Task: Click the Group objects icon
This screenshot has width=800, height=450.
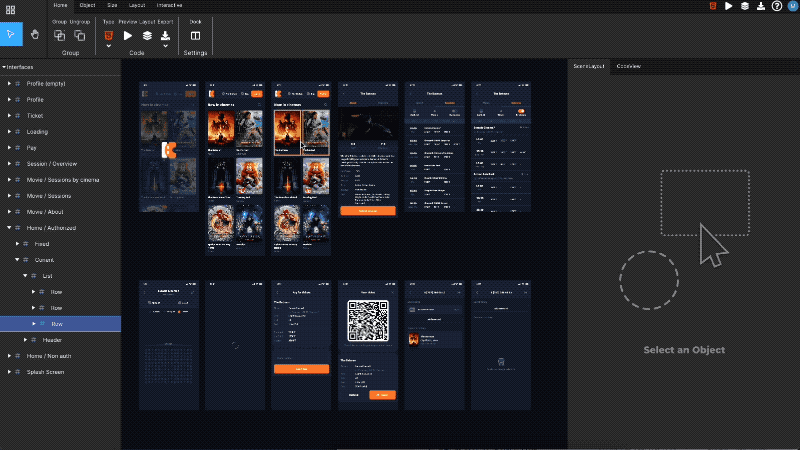Action: click(x=60, y=36)
